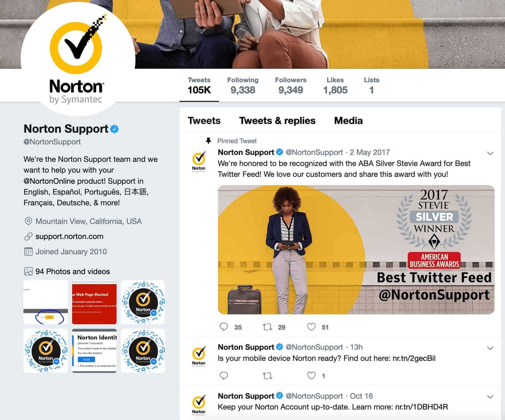Open the Media tab
Viewport: 505px width, 420px height.
[x=348, y=121]
